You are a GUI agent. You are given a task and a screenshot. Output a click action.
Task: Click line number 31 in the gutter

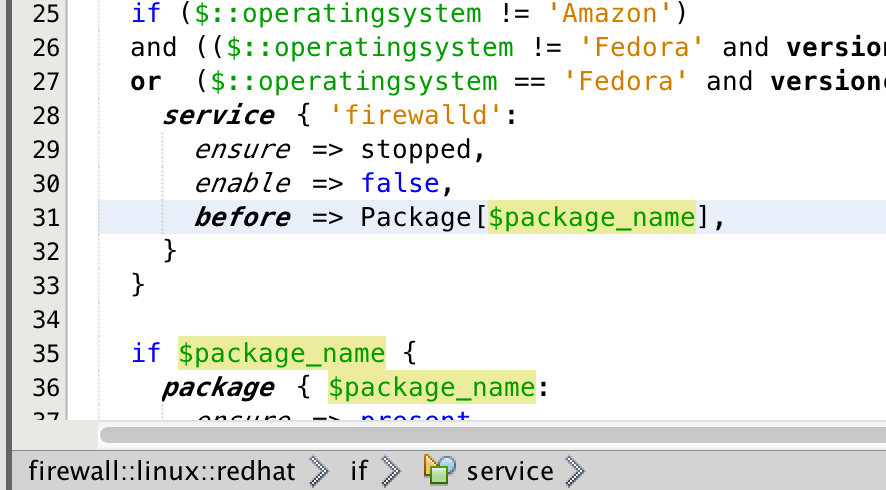pyautogui.click(x=46, y=218)
